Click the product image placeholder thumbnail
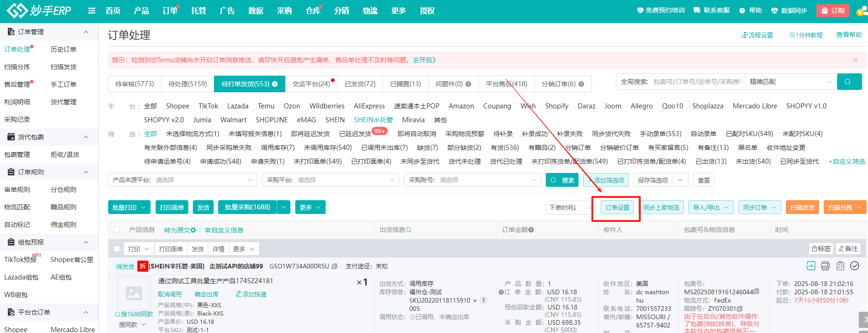The width and height of the screenshot is (868, 333). [134, 293]
